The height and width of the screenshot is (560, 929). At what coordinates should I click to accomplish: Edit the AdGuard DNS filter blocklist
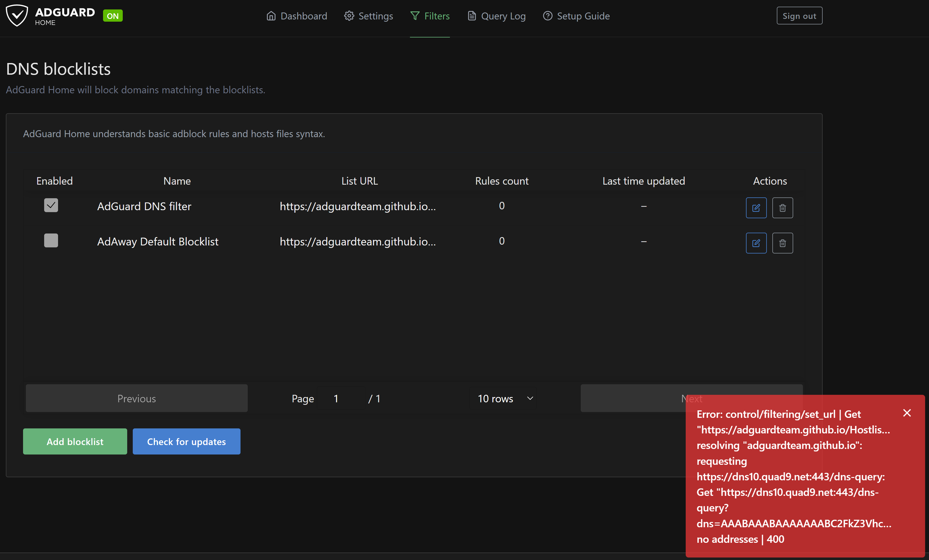756,208
